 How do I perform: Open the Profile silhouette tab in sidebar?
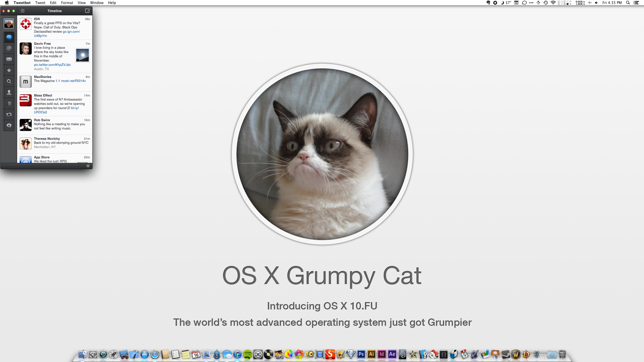(x=9, y=93)
